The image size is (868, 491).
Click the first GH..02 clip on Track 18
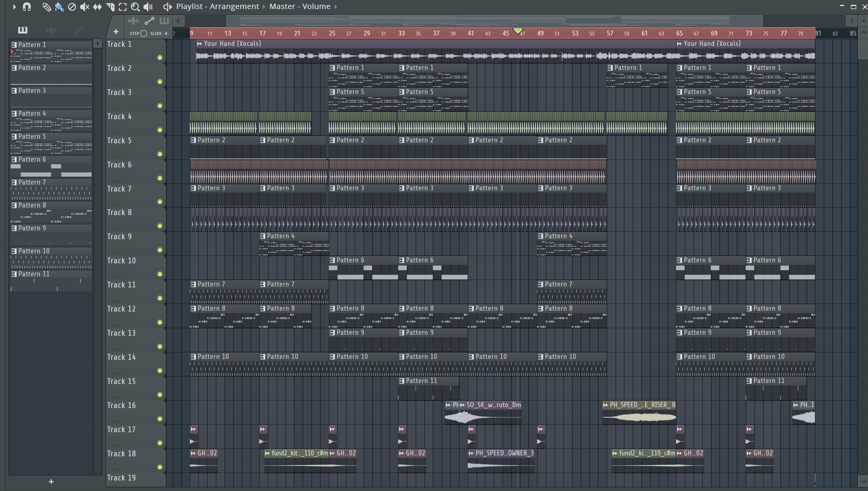click(x=204, y=461)
